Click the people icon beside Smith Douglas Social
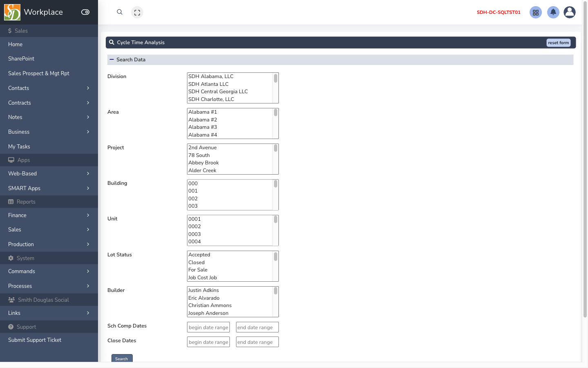 tap(11, 300)
